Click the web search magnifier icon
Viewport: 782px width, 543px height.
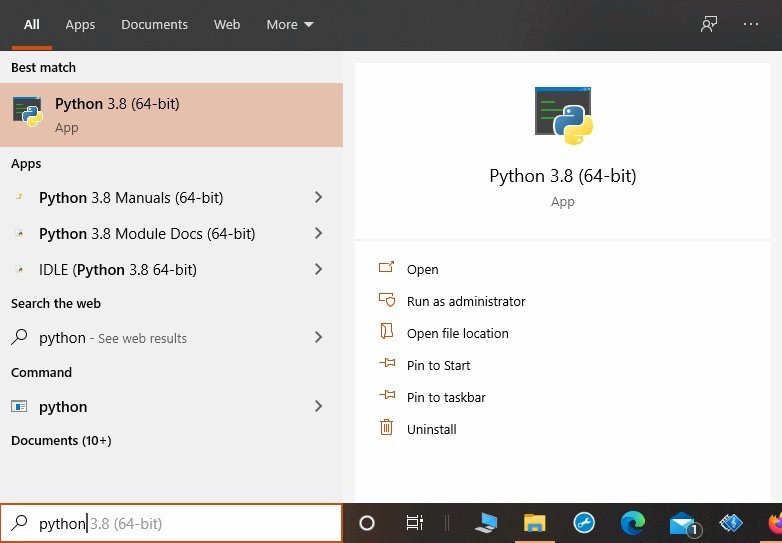19,337
